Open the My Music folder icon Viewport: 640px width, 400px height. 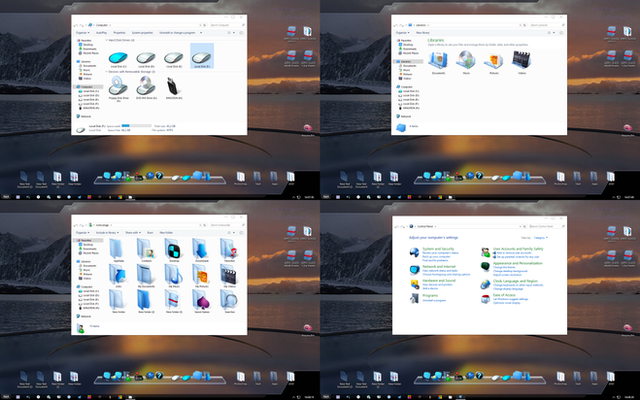(173, 274)
